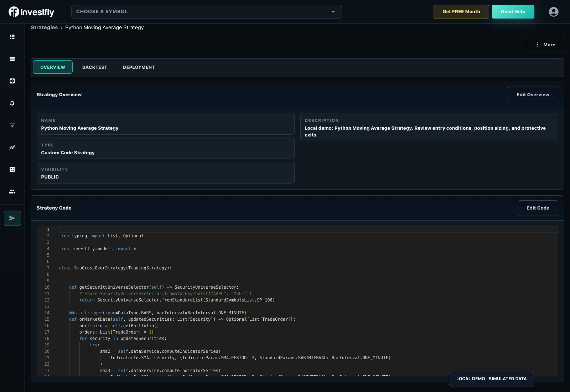
Task: Open the dashboard grid icon in sidebar
Action: tap(12, 37)
